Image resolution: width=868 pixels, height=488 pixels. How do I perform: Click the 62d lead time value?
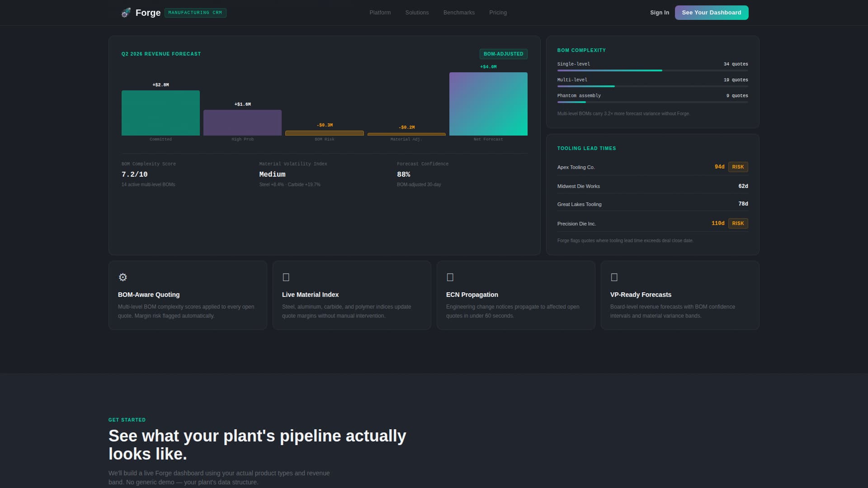[743, 186]
